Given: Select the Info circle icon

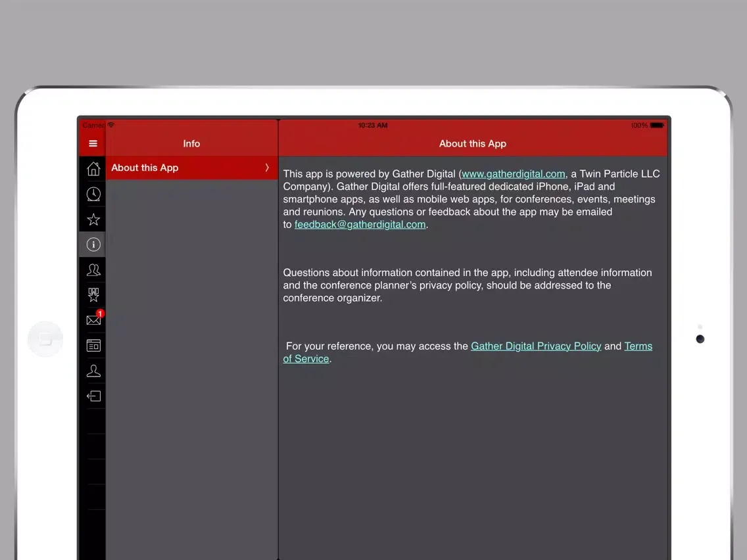Looking at the screenshot, I should [93, 245].
